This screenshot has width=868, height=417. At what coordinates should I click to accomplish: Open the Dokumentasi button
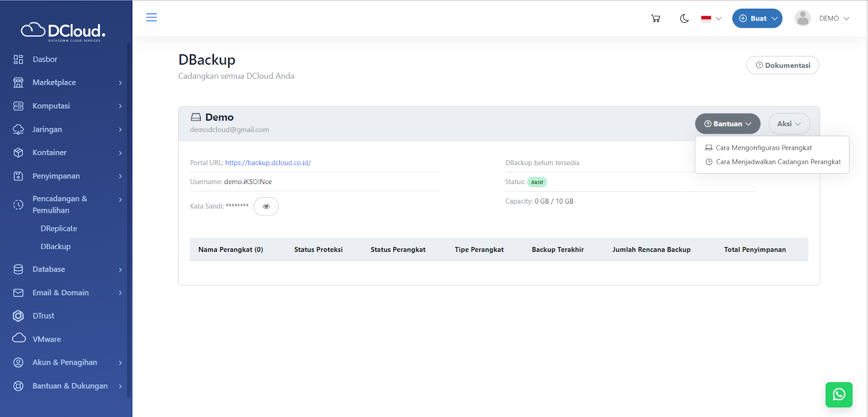coord(782,65)
